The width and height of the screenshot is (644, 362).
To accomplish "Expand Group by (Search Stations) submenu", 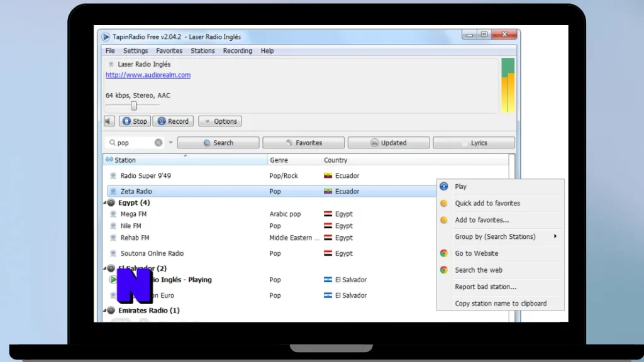I will pyautogui.click(x=555, y=236).
